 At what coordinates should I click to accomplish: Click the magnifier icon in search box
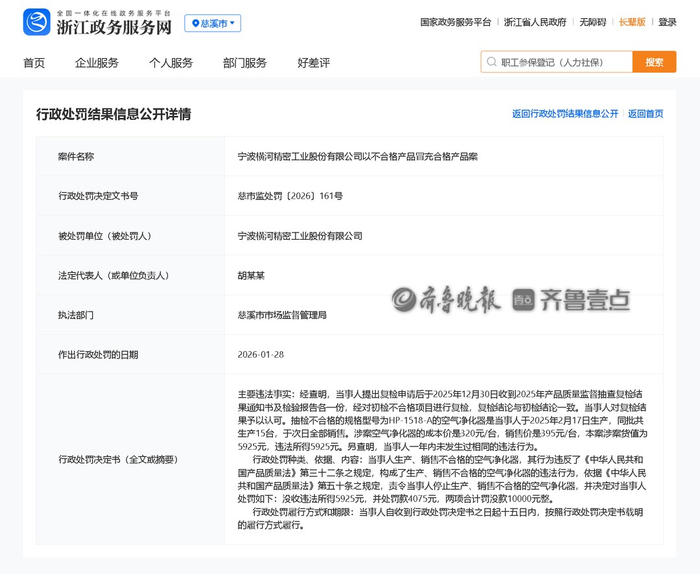(492, 62)
